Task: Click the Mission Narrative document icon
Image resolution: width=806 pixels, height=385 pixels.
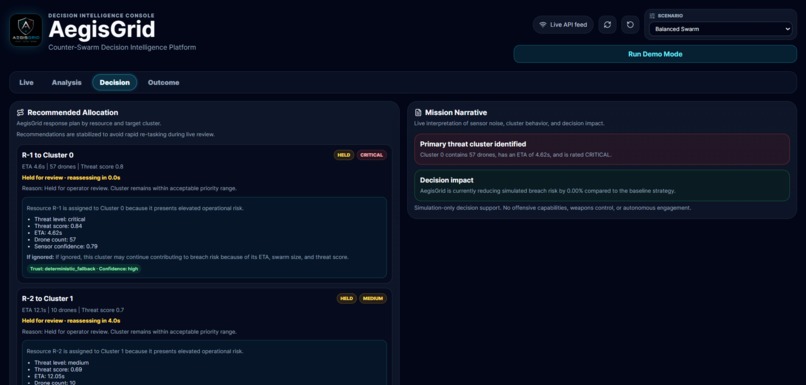Action: click(418, 113)
